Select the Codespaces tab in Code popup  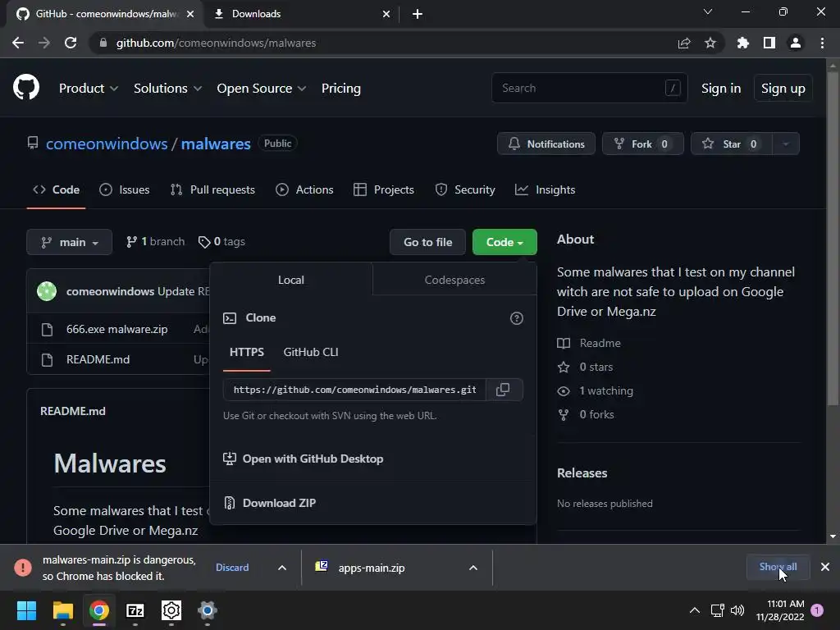[454, 280]
